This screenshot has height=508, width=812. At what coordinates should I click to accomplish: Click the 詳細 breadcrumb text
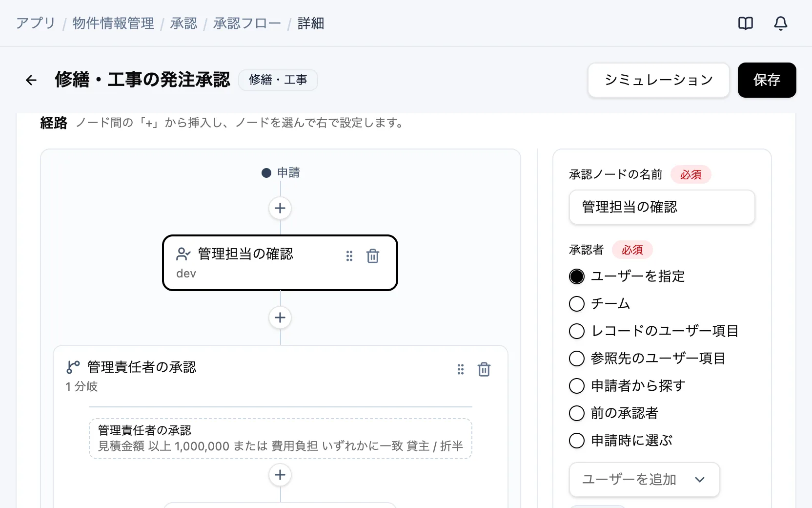pos(311,23)
